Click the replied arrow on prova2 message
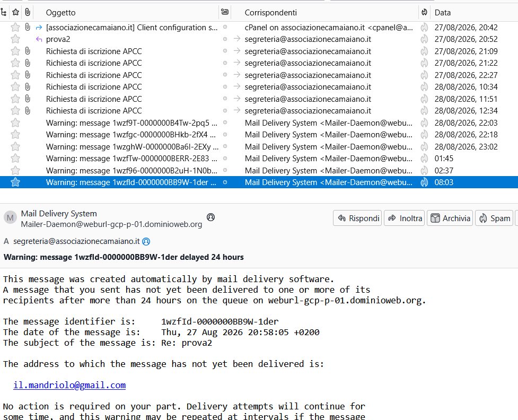 coord(39,39)
